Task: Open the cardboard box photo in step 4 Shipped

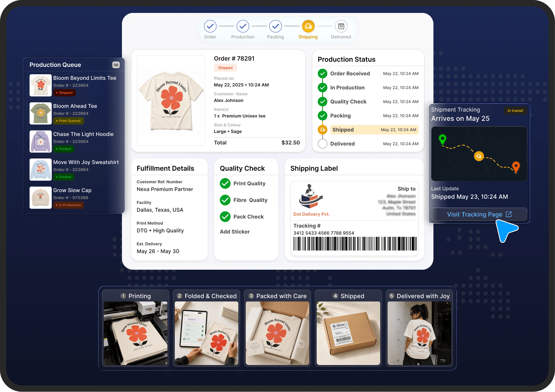Action: (x=348, y=333)
